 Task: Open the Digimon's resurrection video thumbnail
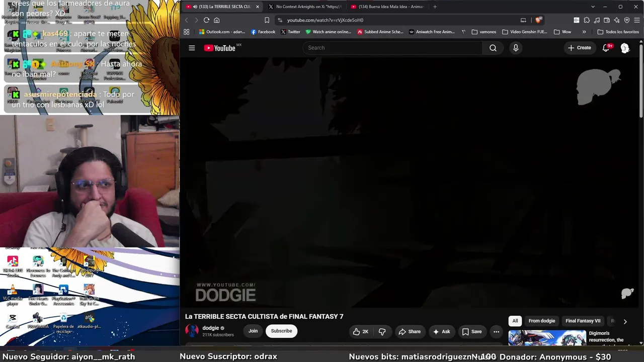click(x=547, y=338)
